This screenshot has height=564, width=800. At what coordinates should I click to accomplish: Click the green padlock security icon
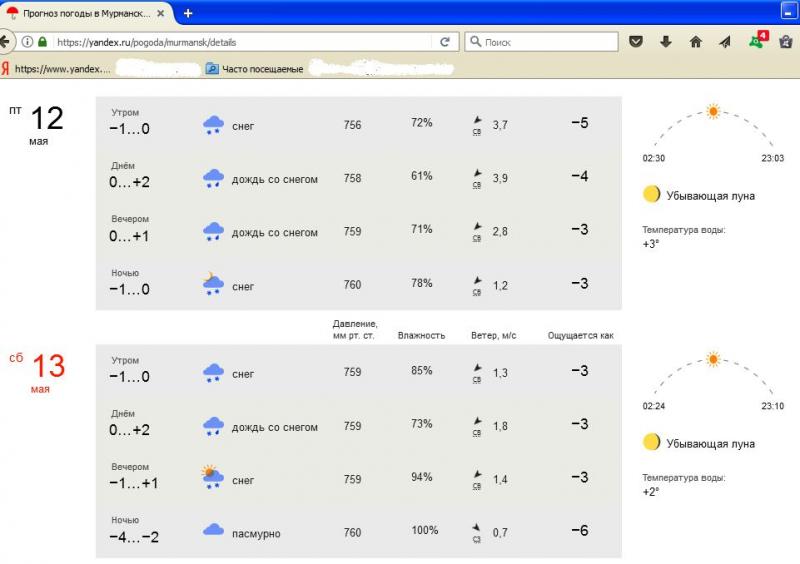(x=42, y=42)
